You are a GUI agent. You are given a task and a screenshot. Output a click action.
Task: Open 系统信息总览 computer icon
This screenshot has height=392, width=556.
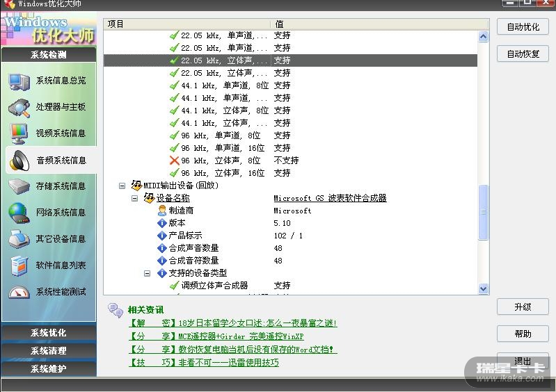pyautogui.click(x=19, y=81)
